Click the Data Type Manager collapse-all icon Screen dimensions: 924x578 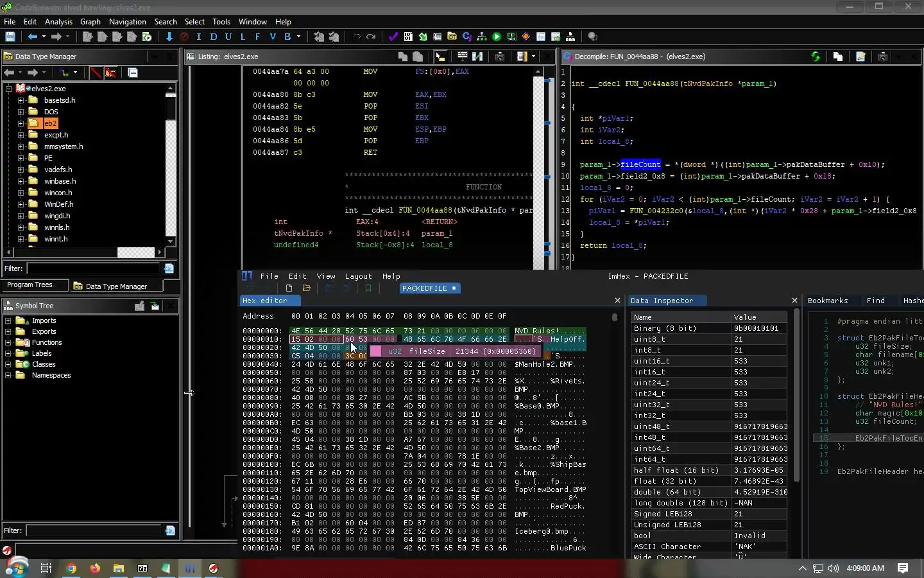(133, 73)
